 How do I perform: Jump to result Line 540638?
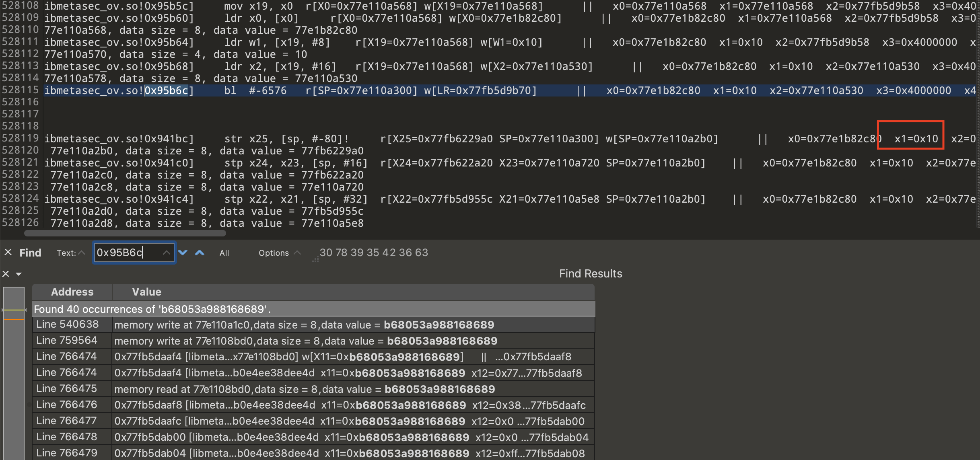67,324
